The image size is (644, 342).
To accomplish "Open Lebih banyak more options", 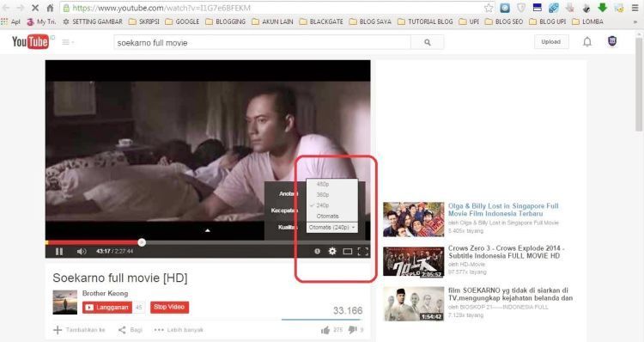I will pos(179,330).
